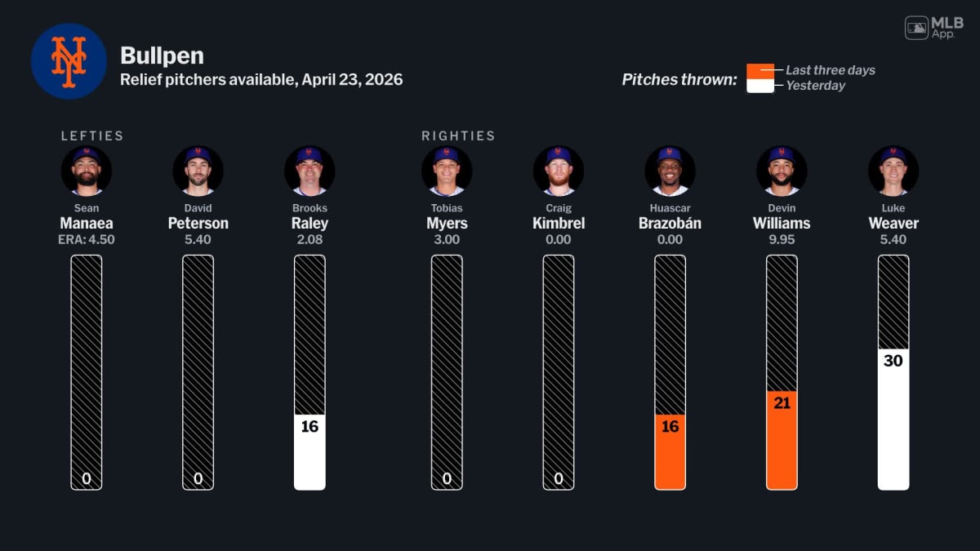Select Luke Weaver's player photo
The width and height of the screenshot is (980, 551).
(893, 171)
